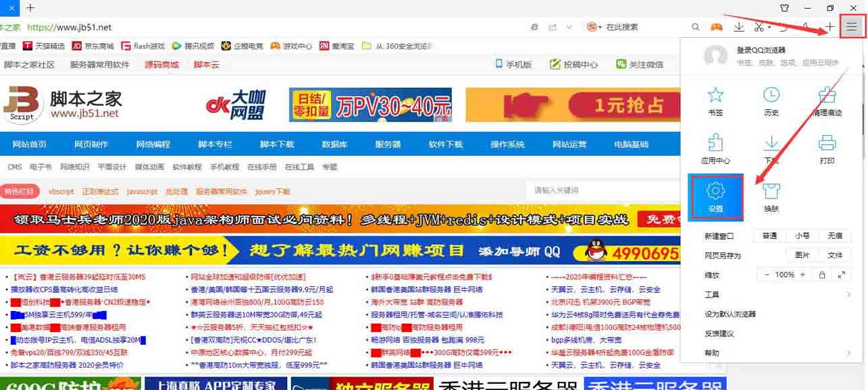Expand the 工具 (Tools) submenu chevron

pos(849,294)
